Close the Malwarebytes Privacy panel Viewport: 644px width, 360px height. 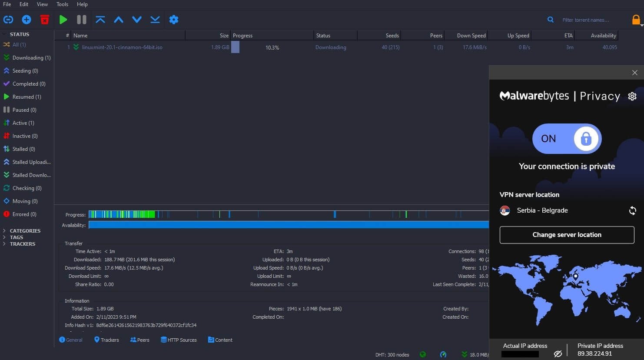tap(635, 73)
